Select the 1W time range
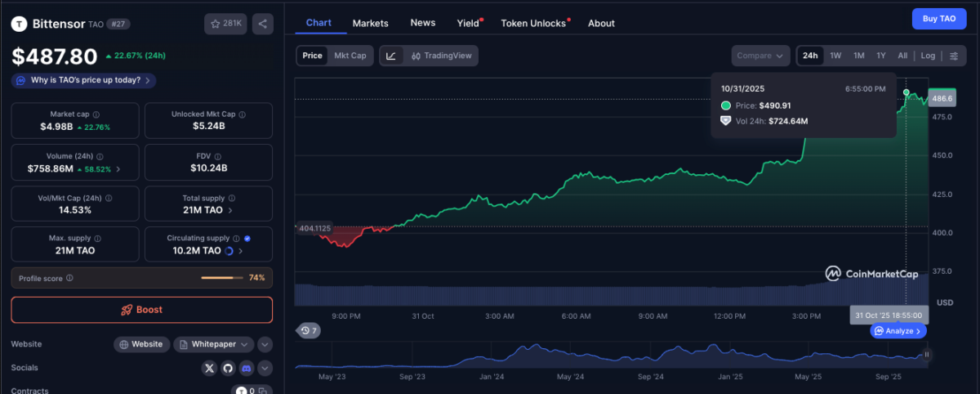The image size is (980, 394). (x=835, y=56)
